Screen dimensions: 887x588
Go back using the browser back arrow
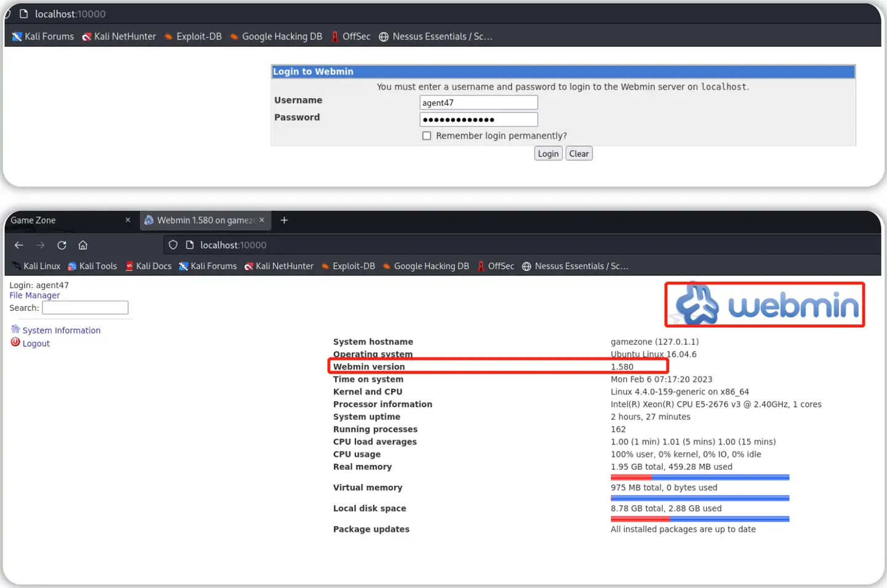tap(19, 245)
